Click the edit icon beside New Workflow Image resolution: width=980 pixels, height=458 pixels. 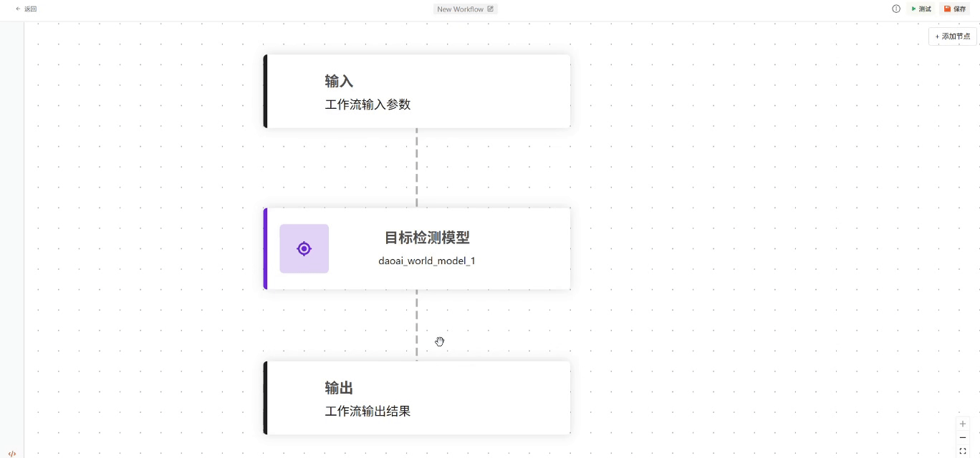(491, 9)
